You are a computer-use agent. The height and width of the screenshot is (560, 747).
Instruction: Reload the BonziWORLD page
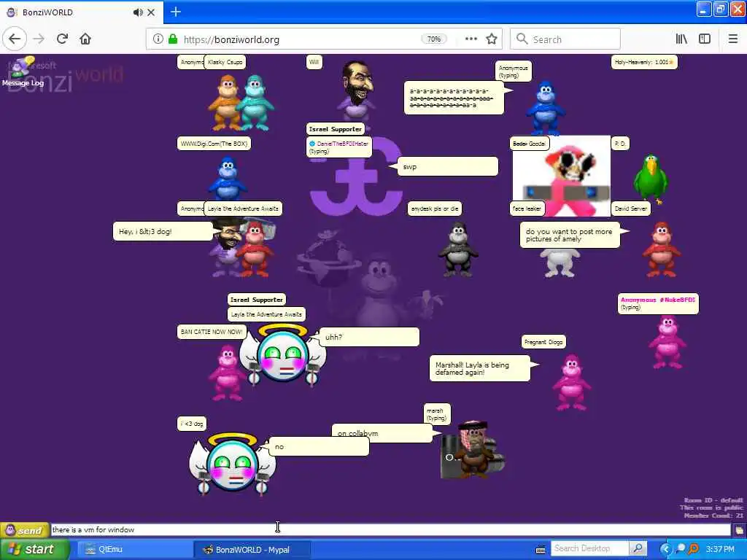62,39
